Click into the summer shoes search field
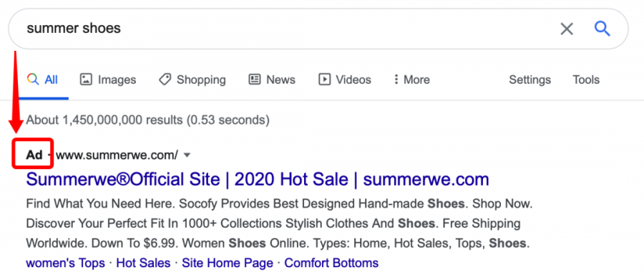Image resolution: width=644 pixels, height=278 pixels. [x=288, y=29]
